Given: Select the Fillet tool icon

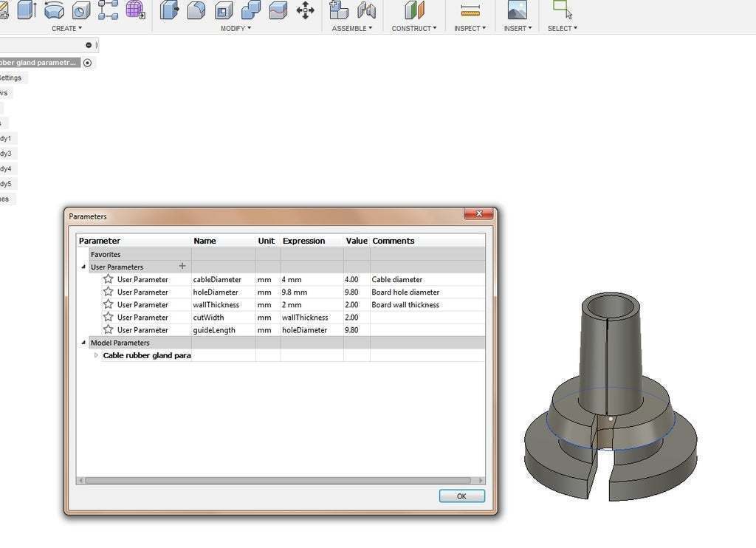Looking at the screenshot, I should coord(196,10).
